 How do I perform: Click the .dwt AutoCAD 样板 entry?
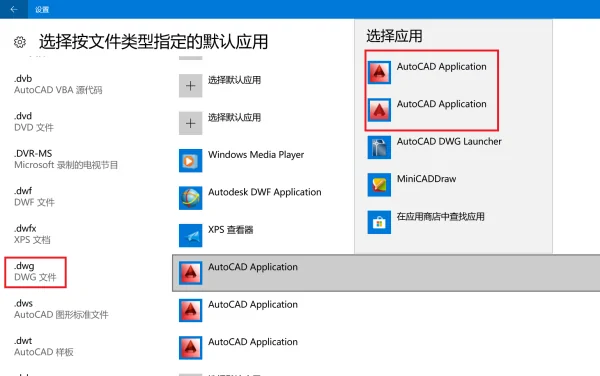point(44,347)
